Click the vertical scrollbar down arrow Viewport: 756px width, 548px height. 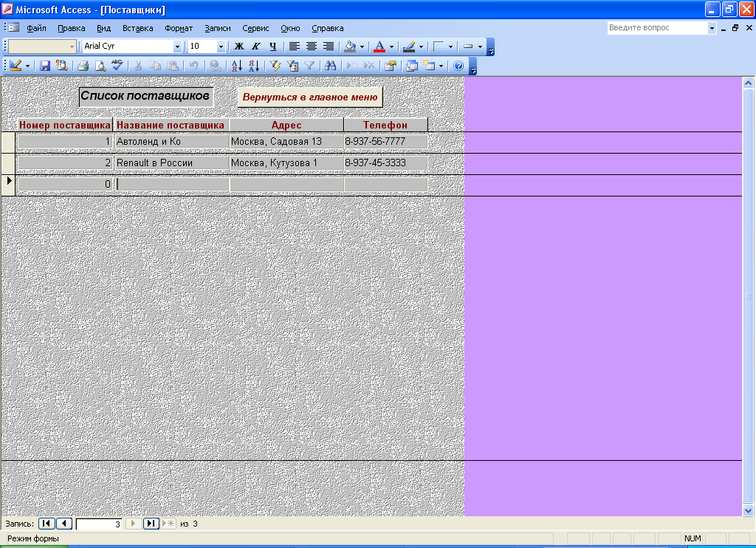click(x=749, y=510)
